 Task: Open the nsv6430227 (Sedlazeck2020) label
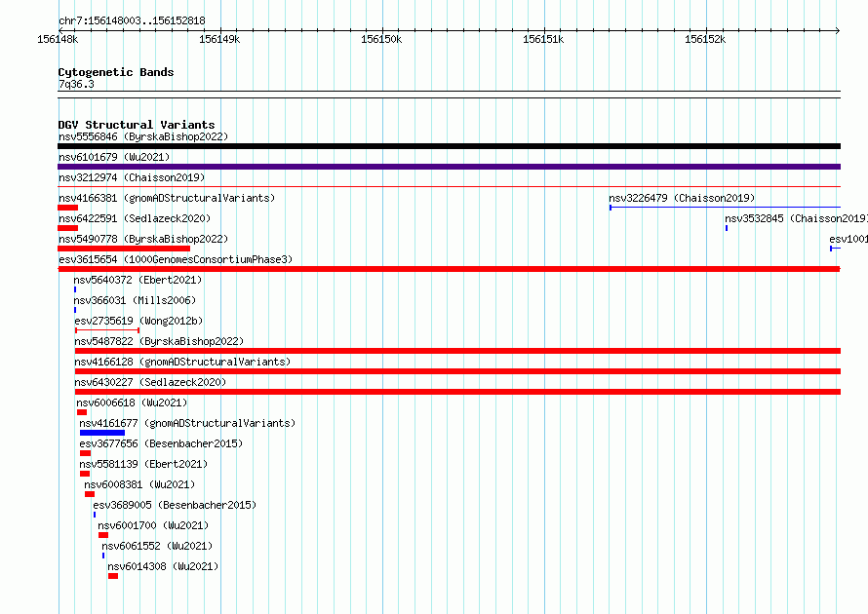point(150,382)
